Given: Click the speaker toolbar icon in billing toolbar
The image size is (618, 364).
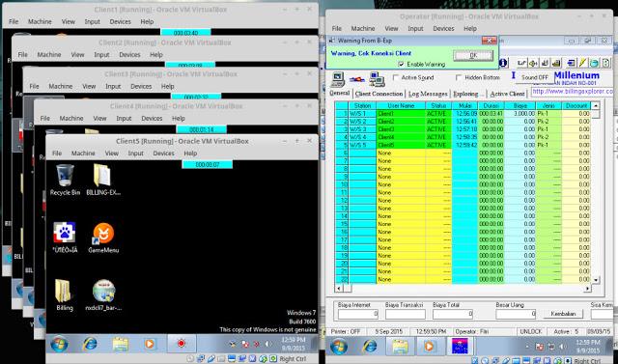Looking at the screenshot, I should 533,63.
